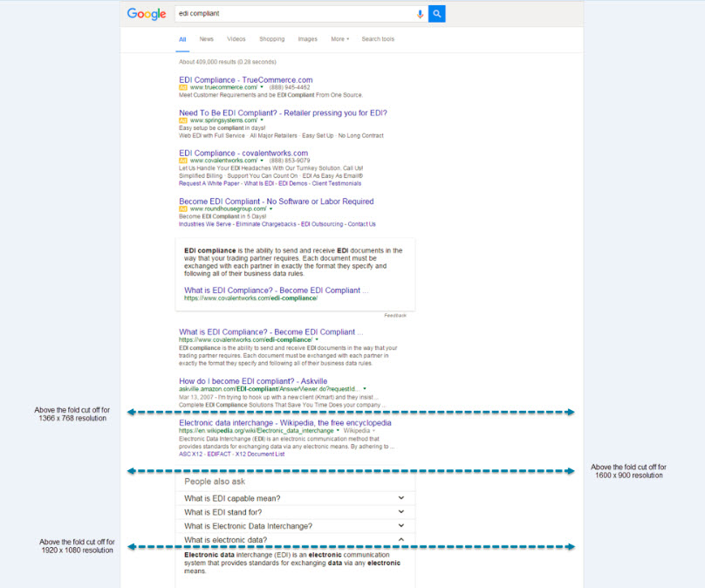Screen dimensions: 705x588
Task: Open dropdown arrow beside www.springsystems.com URL
Action: [x=262, y=120]
